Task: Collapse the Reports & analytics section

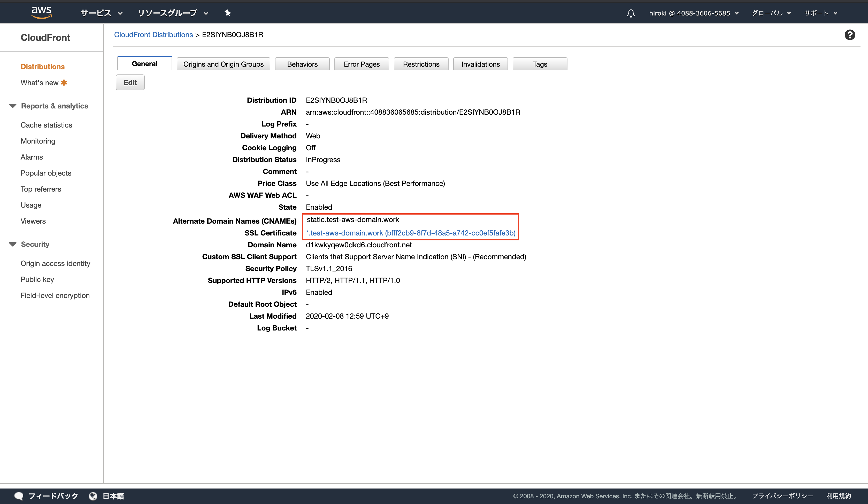Action: click(x=13, y=106)
